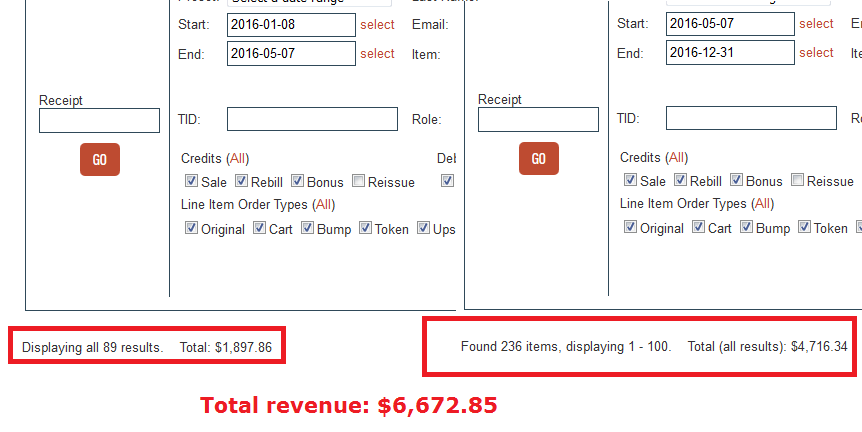Uncheck the Token checkbox in the 89-results report
The height and width of the screenshot is (432, 862).
pos(366,228)
